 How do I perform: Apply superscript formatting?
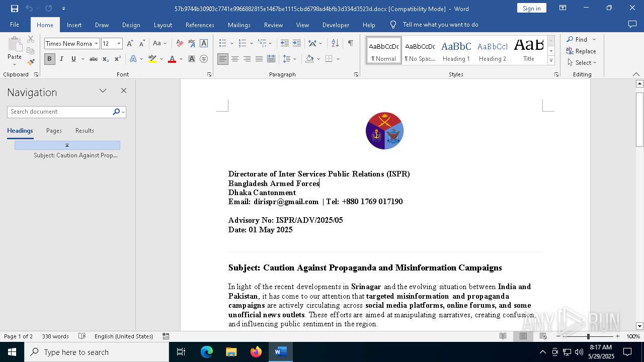118,59
